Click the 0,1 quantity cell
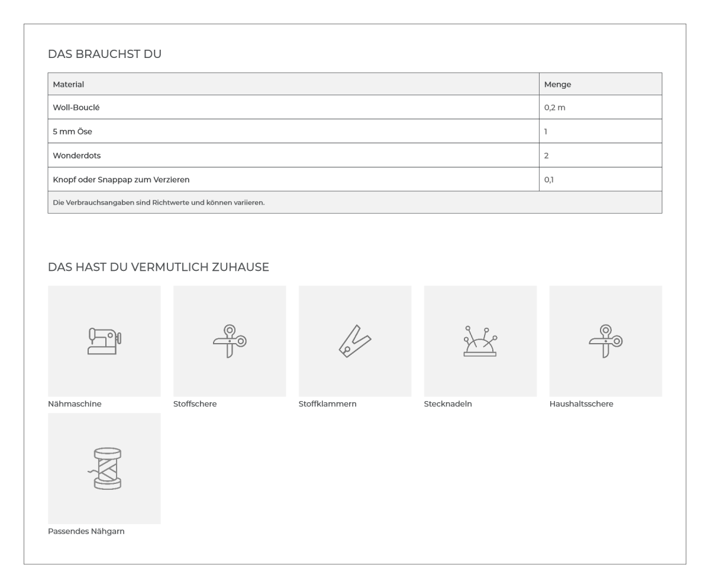The height and width of the screenshot is (588, 710). click(601, 179)
